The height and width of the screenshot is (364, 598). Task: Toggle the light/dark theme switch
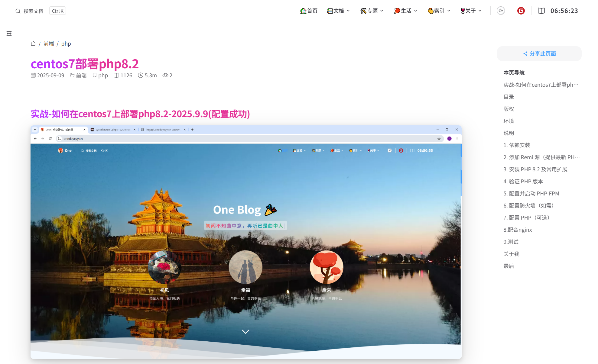[x=501, y=11]
